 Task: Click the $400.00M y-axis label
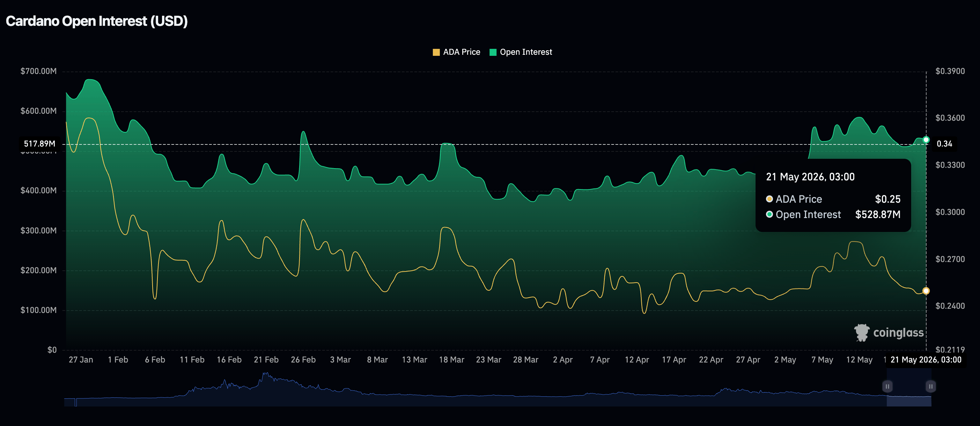tap(38, 190)
